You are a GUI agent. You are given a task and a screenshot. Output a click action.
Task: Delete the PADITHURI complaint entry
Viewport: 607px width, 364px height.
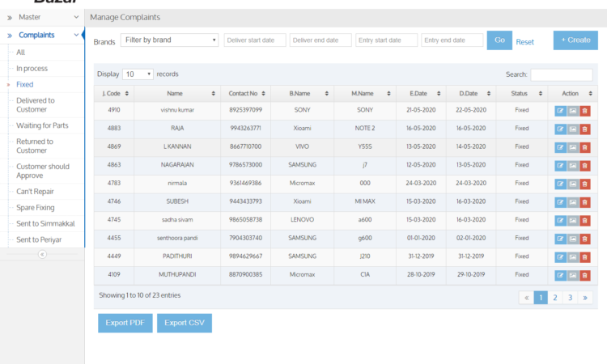click(x=584, y=256)
